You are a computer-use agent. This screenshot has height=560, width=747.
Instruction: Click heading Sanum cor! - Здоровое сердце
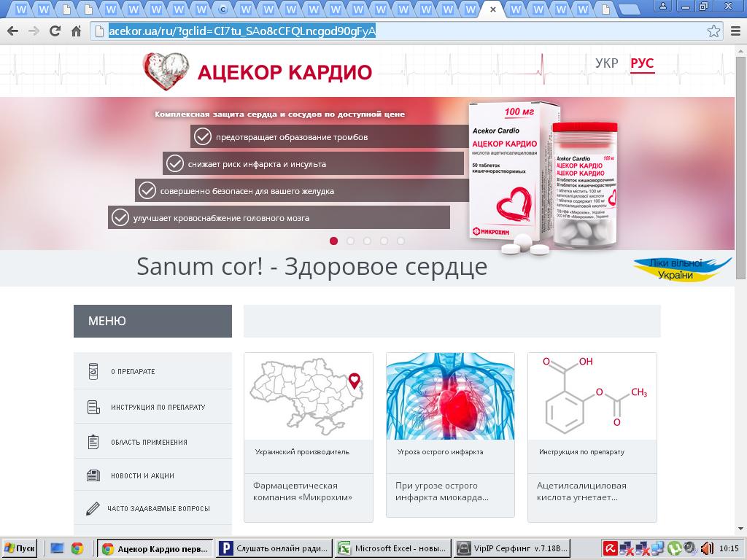312,267
